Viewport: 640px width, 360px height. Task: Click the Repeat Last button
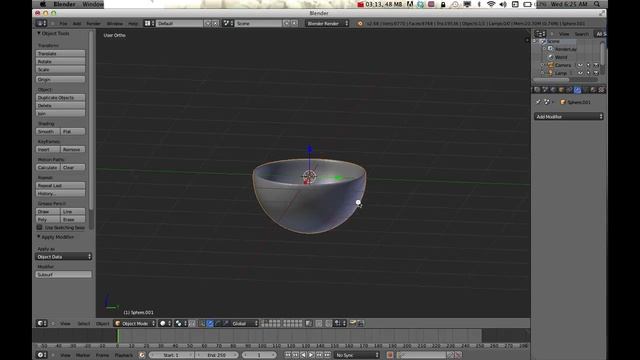tap(60, 185)
